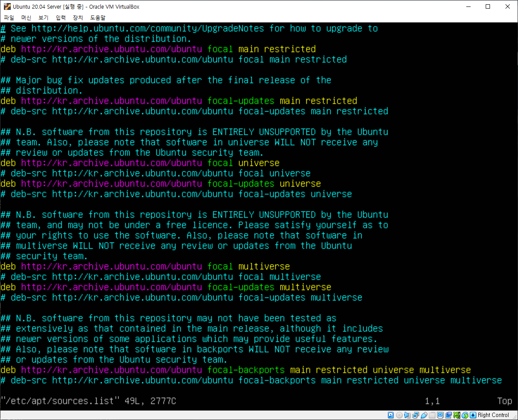This screenshot has height=420, width=518.
Task: Click the network adapter indicator icon
Action: point(416,415)
